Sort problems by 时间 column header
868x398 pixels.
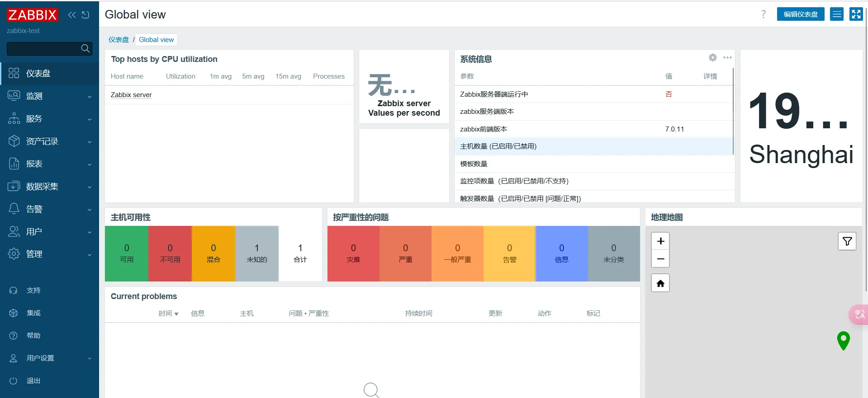pos(168,314)
